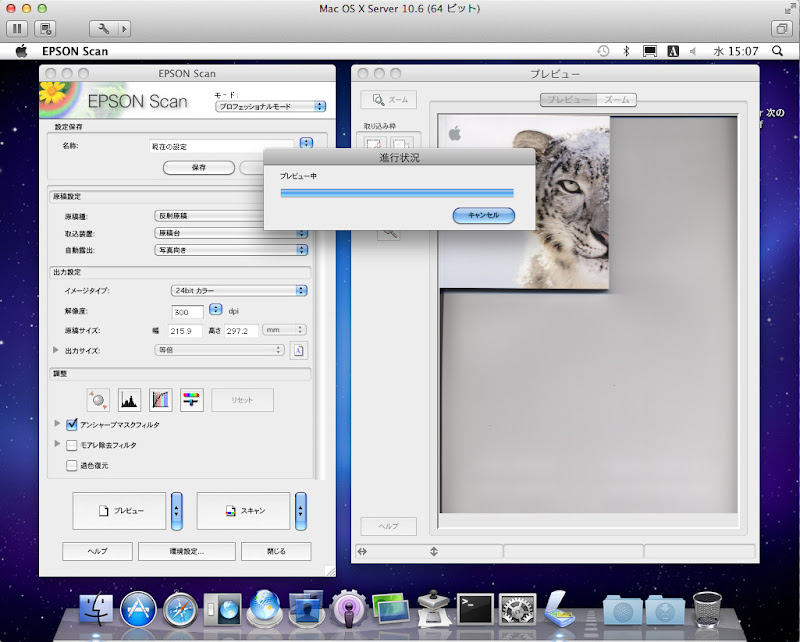Image resolution: width=800 pixels, height=642 pixels.
Task: Open the auto exposure adjustment tool
Action: coord(98,400)
